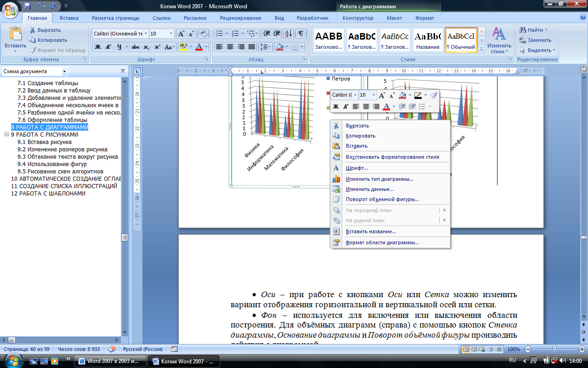Apply superscript x² formatting

(157, 47)
